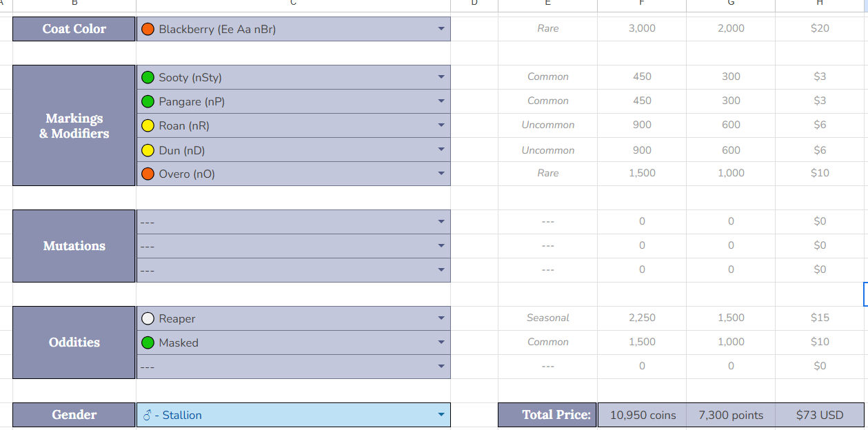Open the Stallion gender dropdown arrow

click(441, 415)
